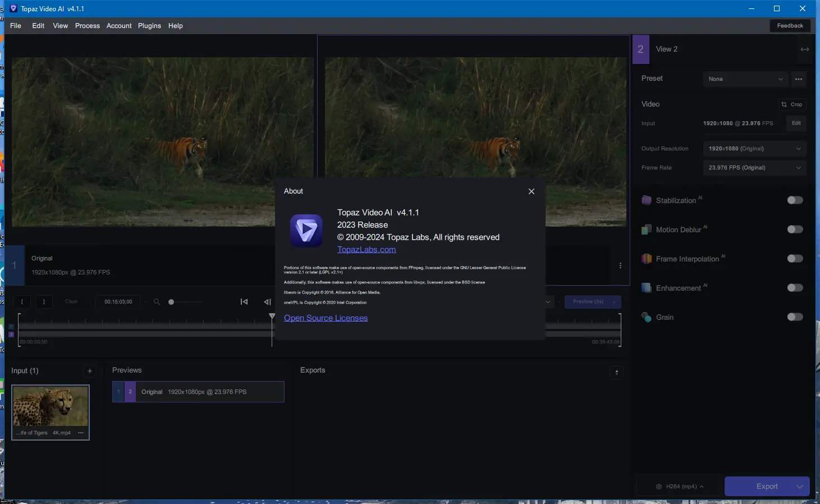Image resolution: width=820 pixels, height=504 pixels.
Task: Click the purple 2 badge in Previews
Action: [x=130, y=392]
